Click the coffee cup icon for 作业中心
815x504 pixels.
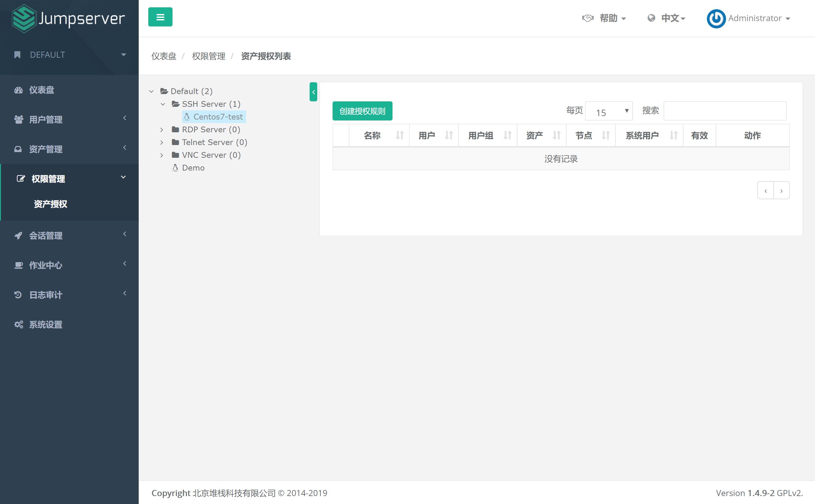tap(19, 265)
